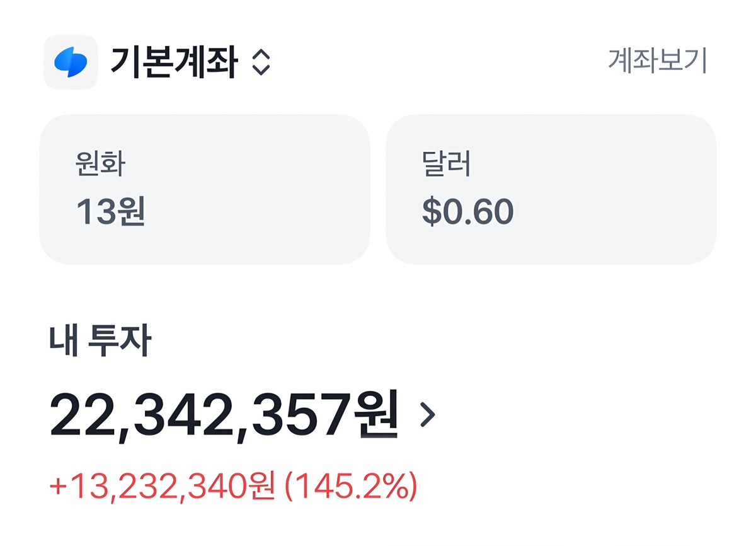Viewport: 756px width, 546px height.
Task: Click the upward arrow of the account selector
Action: pos(261,55)
